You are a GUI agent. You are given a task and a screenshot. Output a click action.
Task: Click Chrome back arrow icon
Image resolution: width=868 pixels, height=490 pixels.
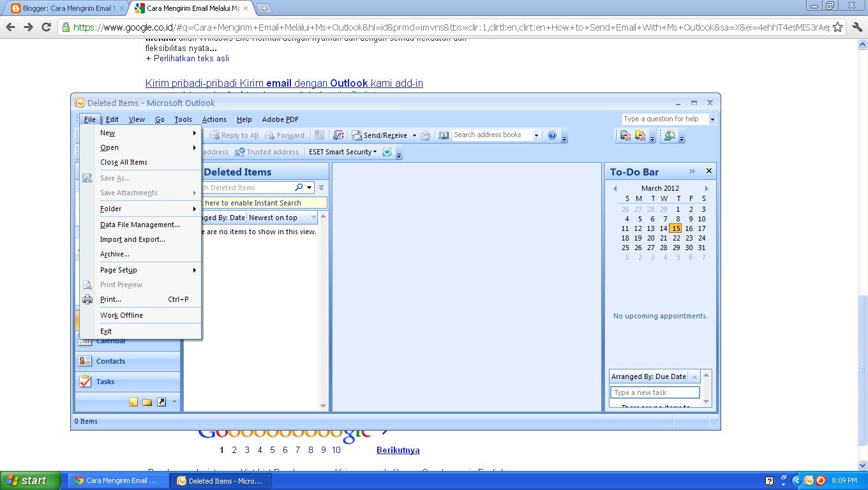10,27
